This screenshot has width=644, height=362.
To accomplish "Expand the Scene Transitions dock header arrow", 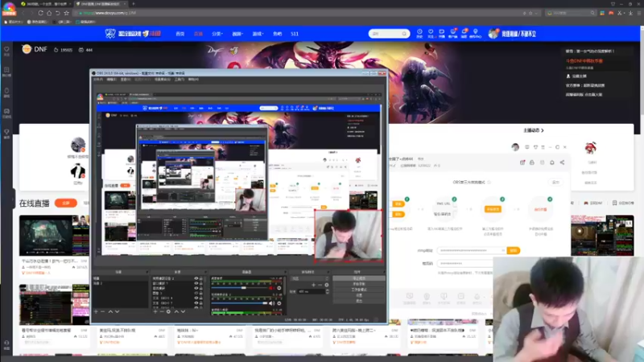I will tap(328, 272).
